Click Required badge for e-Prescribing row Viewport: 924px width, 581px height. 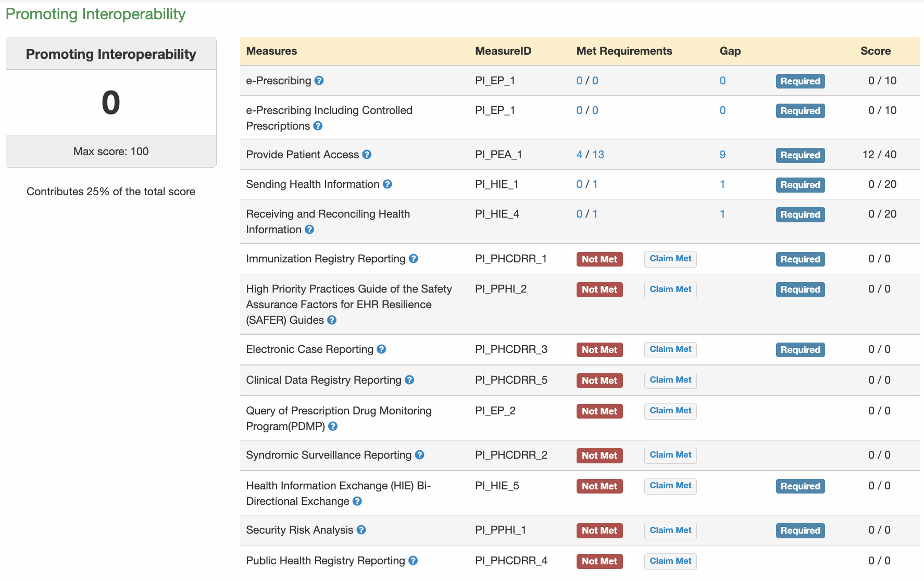(800, 81)
